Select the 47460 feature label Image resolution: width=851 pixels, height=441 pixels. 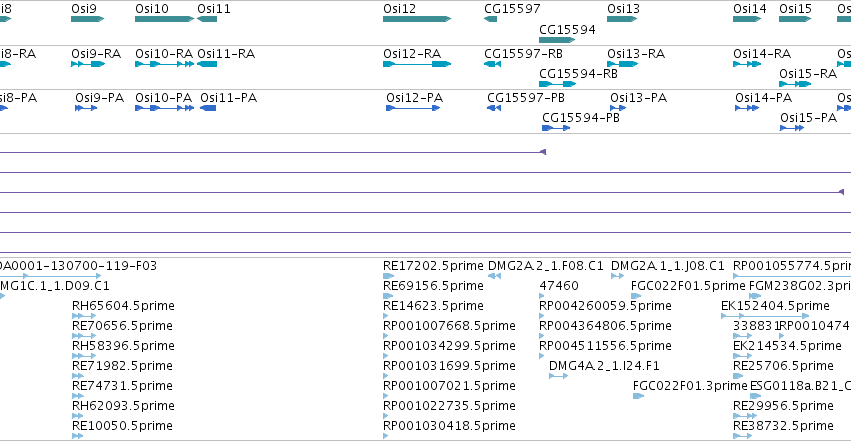point(559,286)
